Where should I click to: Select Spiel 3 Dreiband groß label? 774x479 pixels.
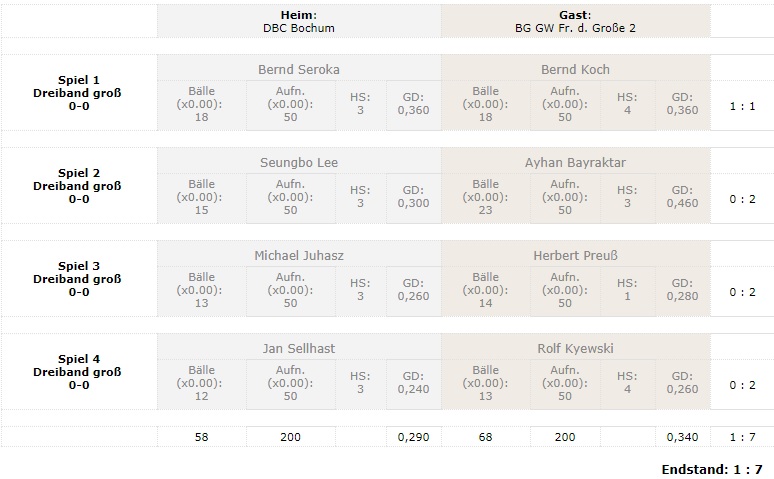[x=78, y=279]
